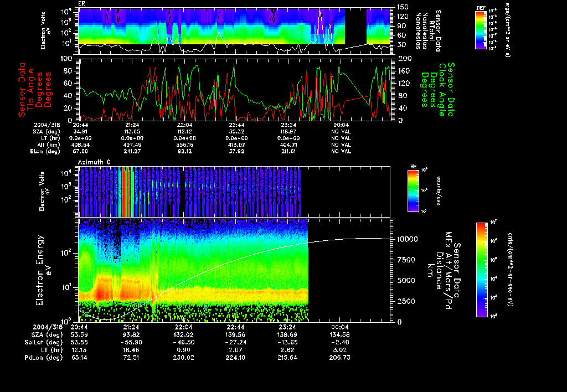The width and height of the screenshot is (567, 392).
Task: Click the 'Hz' heading above the color bar
Action: coord(413,167)
